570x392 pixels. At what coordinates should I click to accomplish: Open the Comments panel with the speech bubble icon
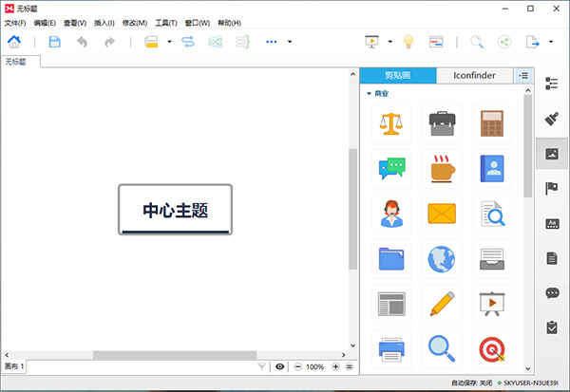point(551,292)
